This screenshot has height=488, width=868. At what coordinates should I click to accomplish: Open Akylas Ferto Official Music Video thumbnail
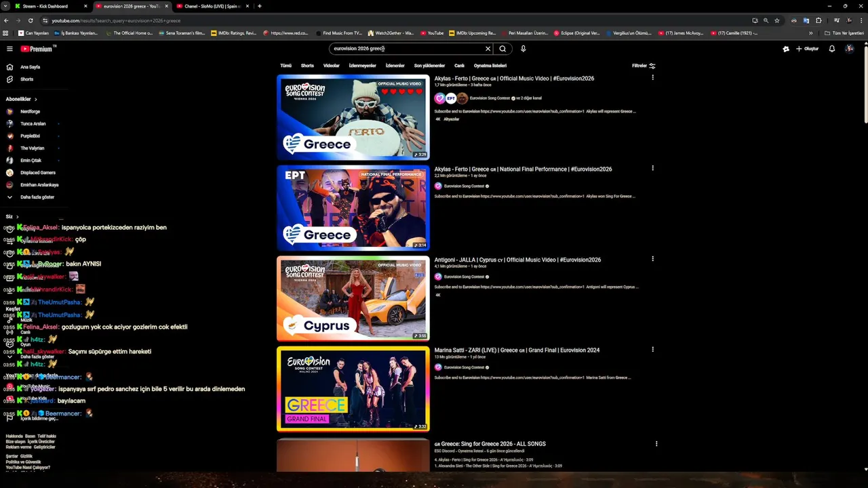coord(353,117)
